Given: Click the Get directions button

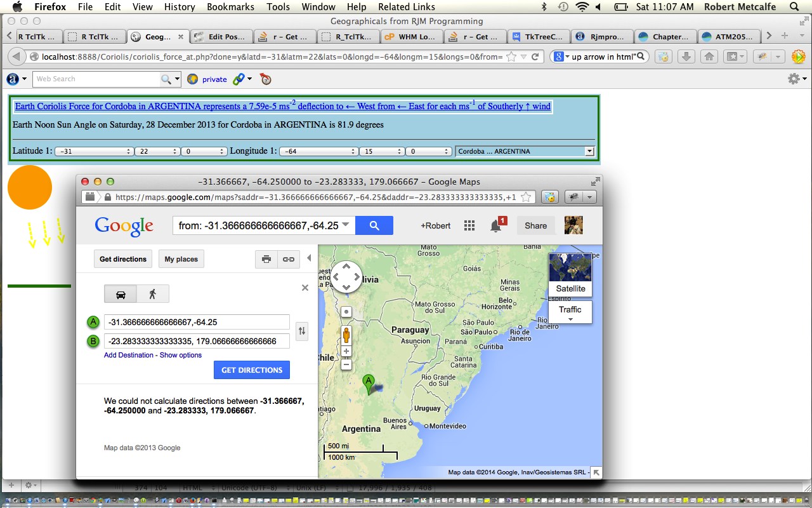Looking at the screenshot, I should 123,259.
